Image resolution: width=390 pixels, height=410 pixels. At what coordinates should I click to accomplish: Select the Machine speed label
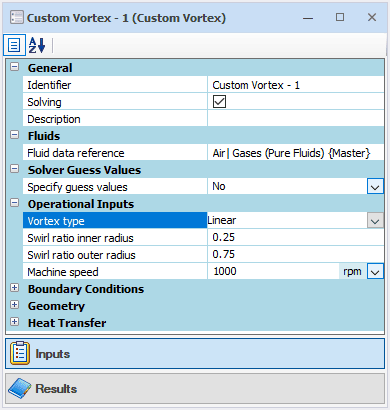pos(115,272)
